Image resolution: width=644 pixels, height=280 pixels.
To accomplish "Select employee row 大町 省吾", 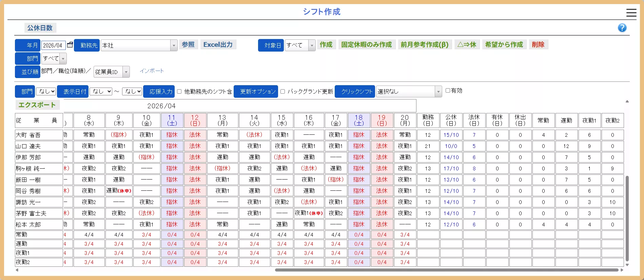I will pos(39,135).
